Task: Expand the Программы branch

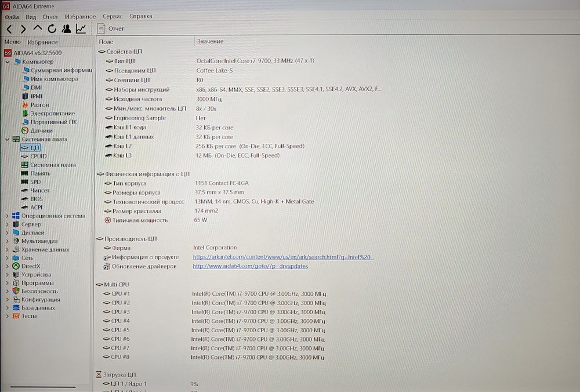Action: point(7,284)
